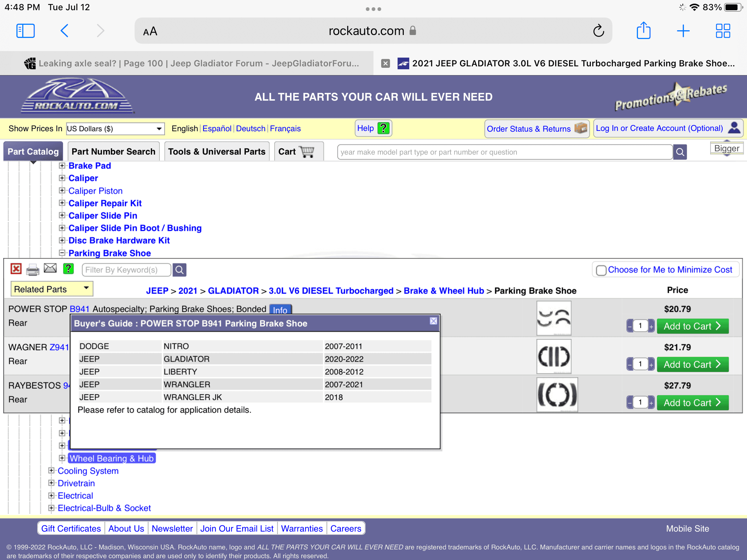
Task: Focus the main part search field
Action: (505, 152)
